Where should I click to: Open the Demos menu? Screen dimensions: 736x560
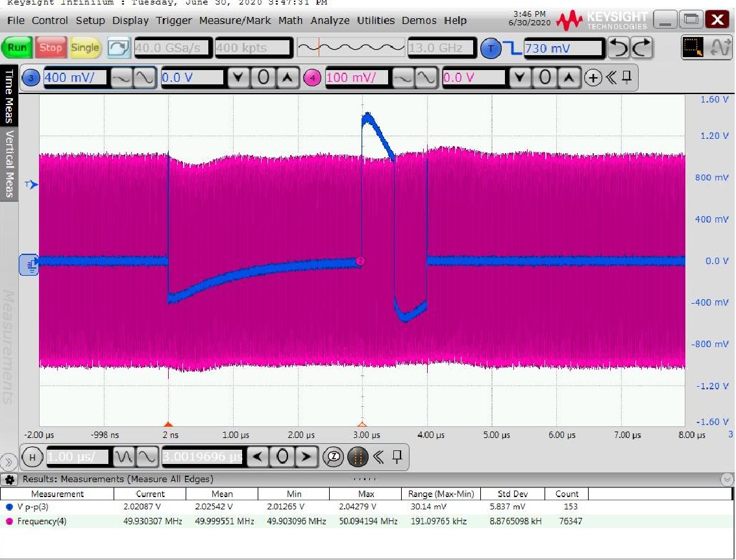click(419, 21)
